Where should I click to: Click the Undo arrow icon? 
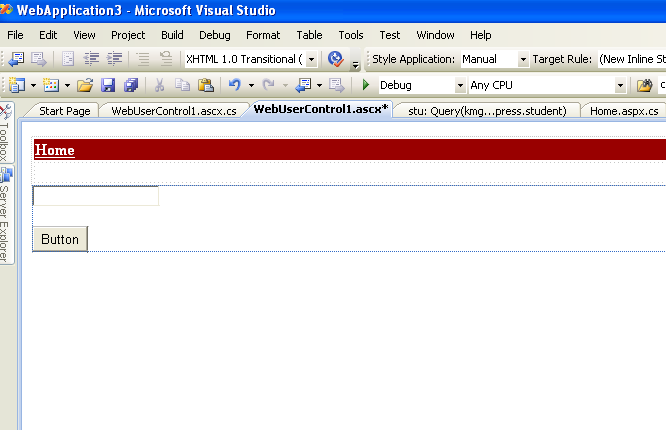coord(234,85)
